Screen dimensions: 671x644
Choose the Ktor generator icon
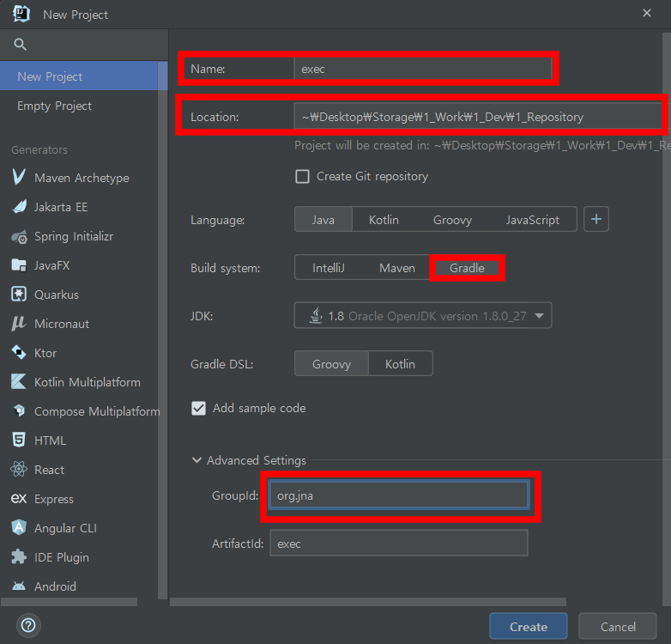point(19,353)
